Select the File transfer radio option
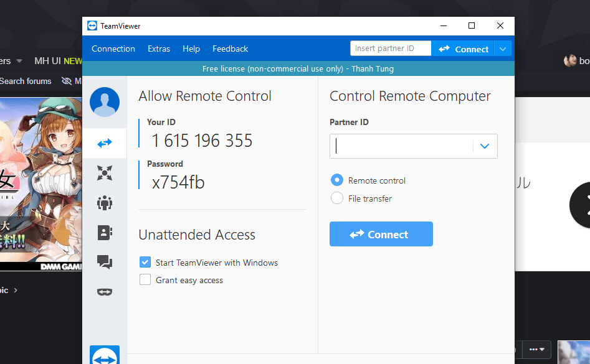 [x=337, y=198]
